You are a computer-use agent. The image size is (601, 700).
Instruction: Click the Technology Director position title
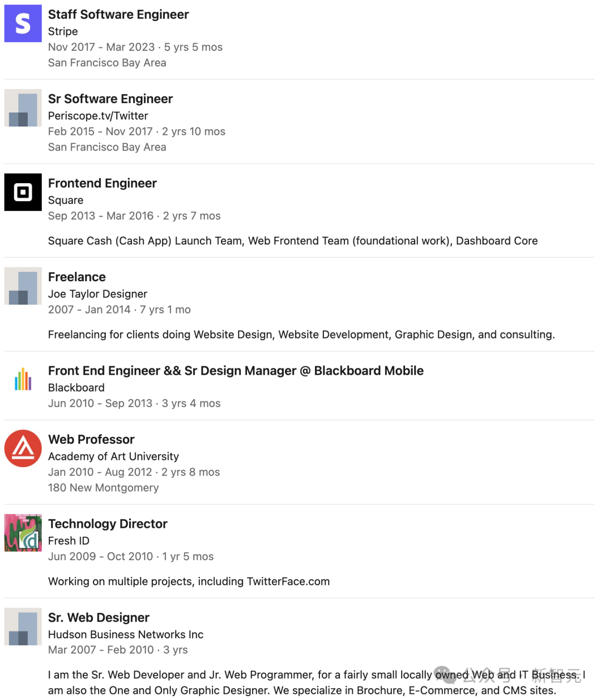point(107,524)
